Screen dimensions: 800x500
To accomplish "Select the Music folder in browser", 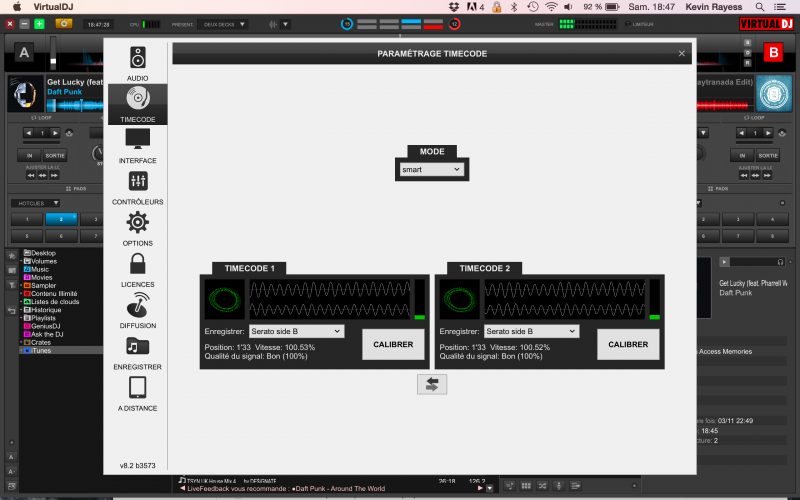I will click(x=36, y=269).
